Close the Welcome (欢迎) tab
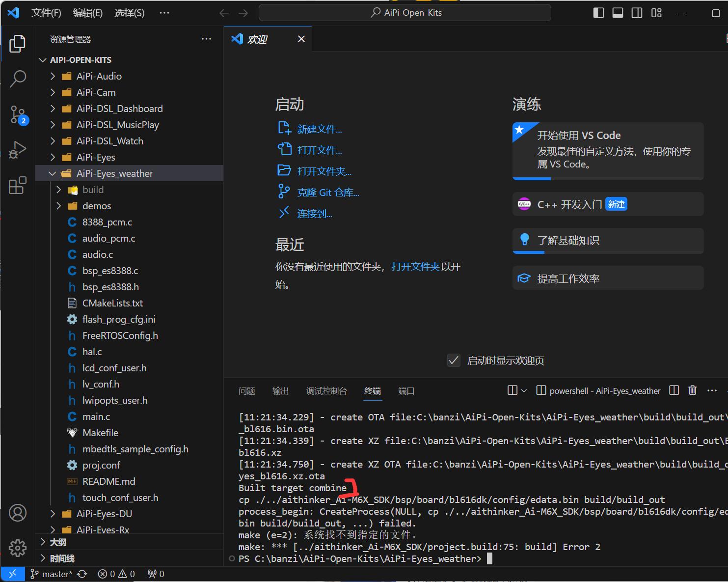Image resolution: width=728 pixels, height=582 pixels. 301,39
